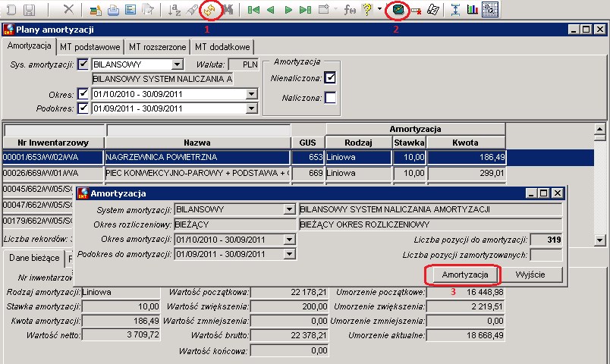Viewport: 610px width, 364px height.
Task: Click the Okres rozliczeniowy BIEŻĄCY field
Action: [x=235, y=224]
